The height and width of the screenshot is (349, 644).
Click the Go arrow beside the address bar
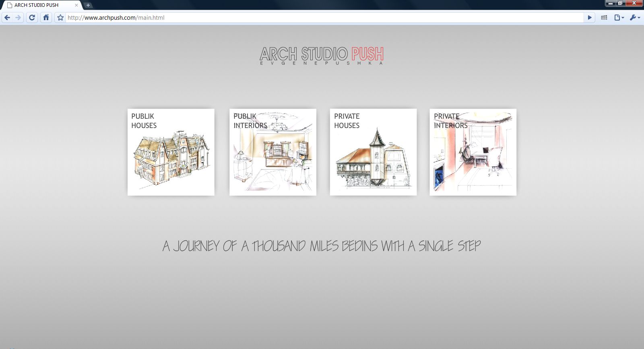click(x=590, y=18)
